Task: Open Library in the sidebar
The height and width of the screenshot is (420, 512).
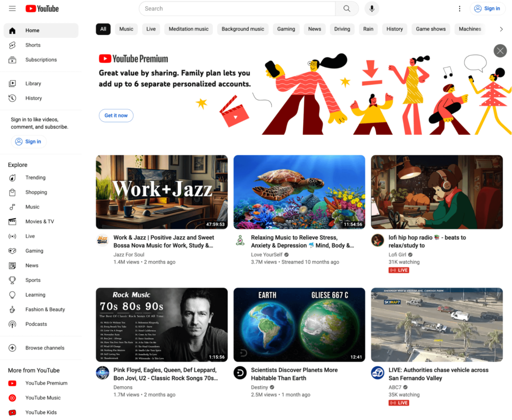Action: [41, 83]
